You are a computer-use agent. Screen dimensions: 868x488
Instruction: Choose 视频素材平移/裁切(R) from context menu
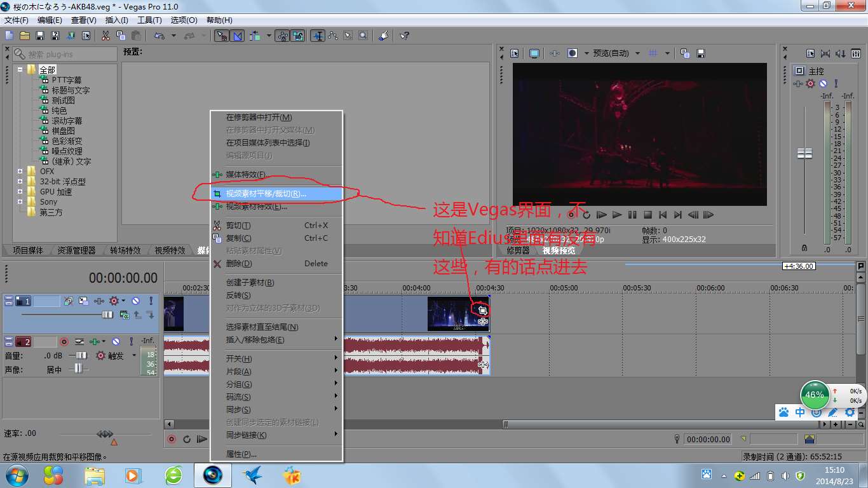[276, 194]
